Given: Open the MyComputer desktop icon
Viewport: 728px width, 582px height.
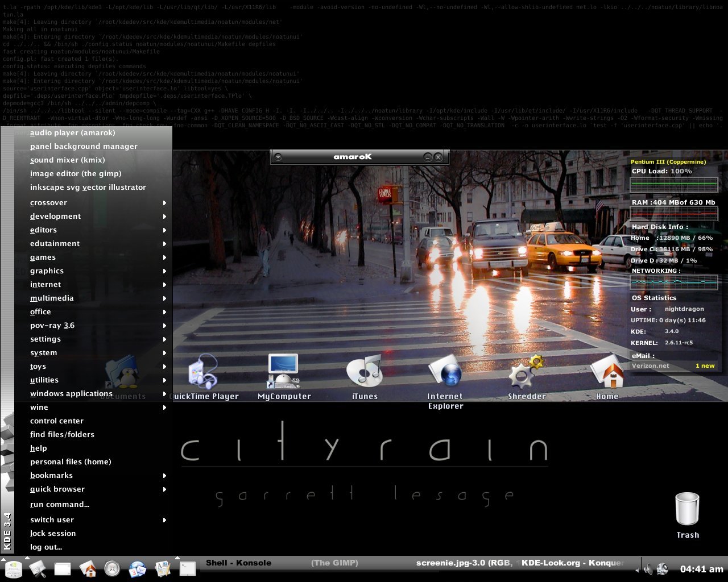Looking at the screenshot, I should 284,377.
